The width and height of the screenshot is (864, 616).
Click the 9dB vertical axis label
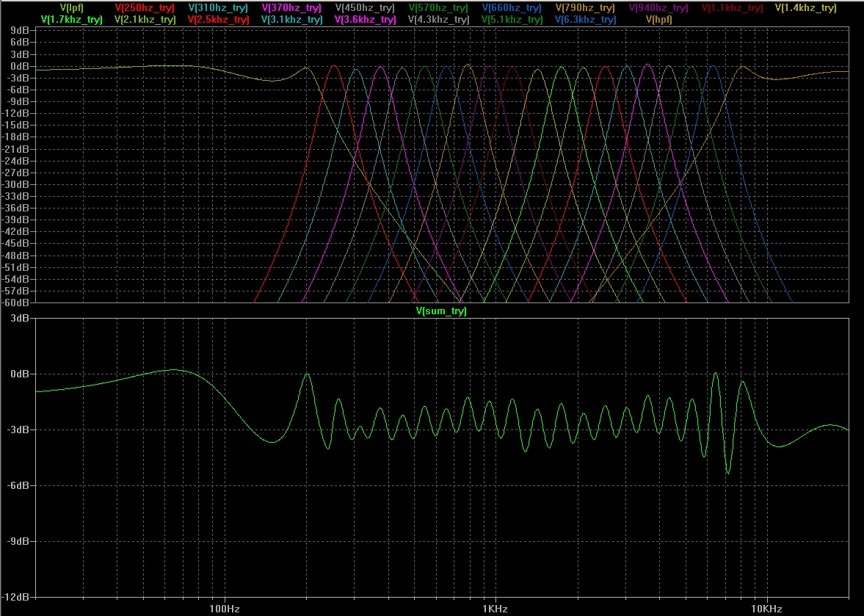20,30
